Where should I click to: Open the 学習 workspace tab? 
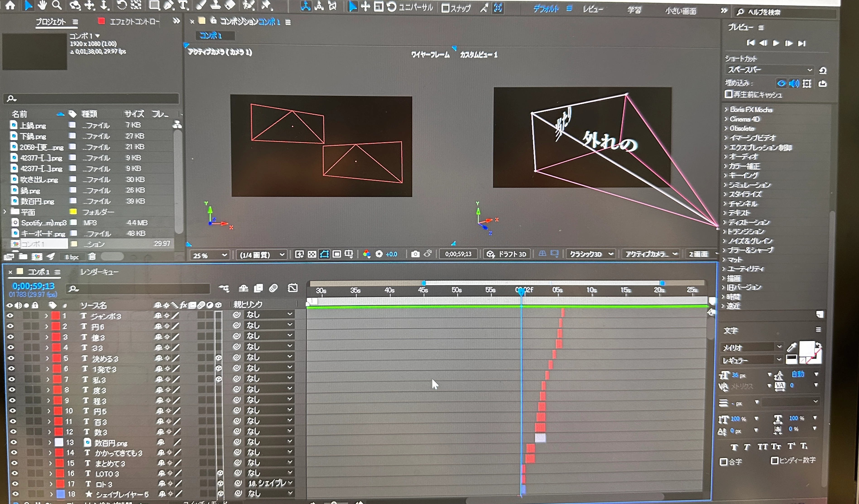634,10
